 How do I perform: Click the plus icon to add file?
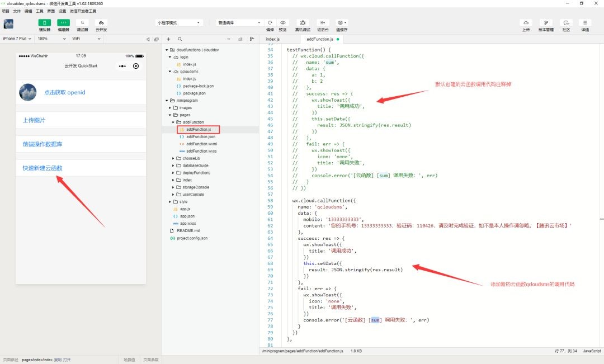(x=168, y=39)
